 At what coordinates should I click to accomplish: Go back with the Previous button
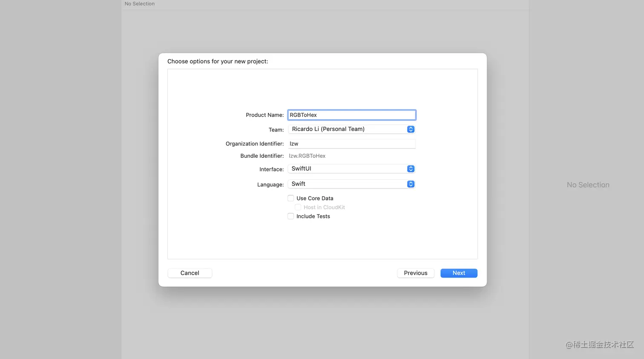pos(415,273)
